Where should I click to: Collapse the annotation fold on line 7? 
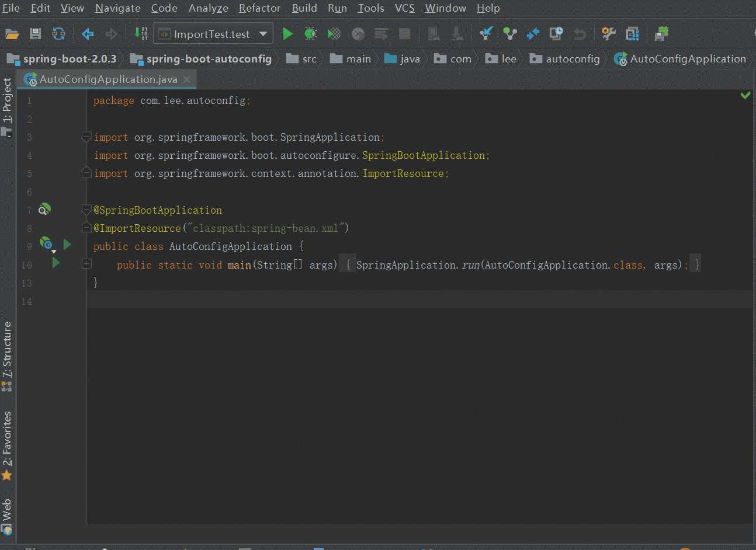[86, 209]
